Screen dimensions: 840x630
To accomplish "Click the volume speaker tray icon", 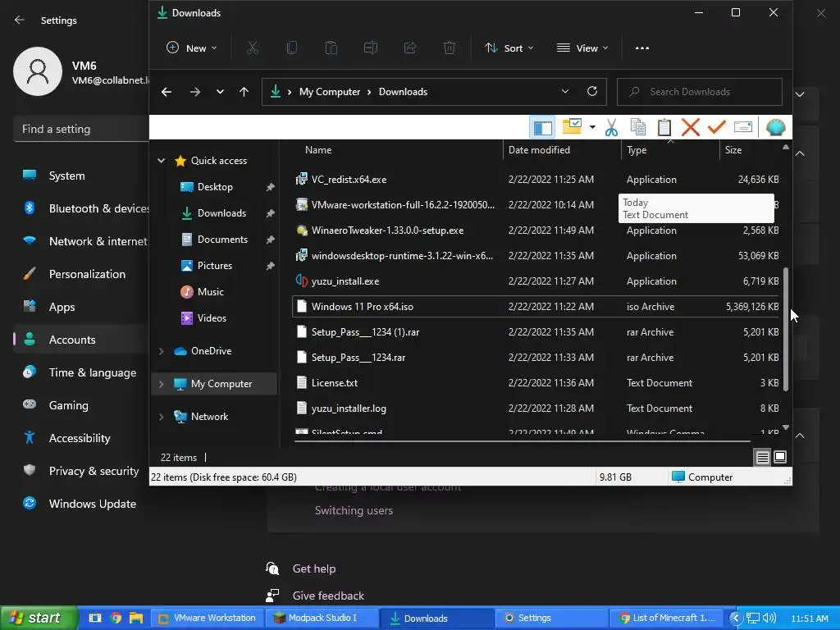I will click(769, 619).
